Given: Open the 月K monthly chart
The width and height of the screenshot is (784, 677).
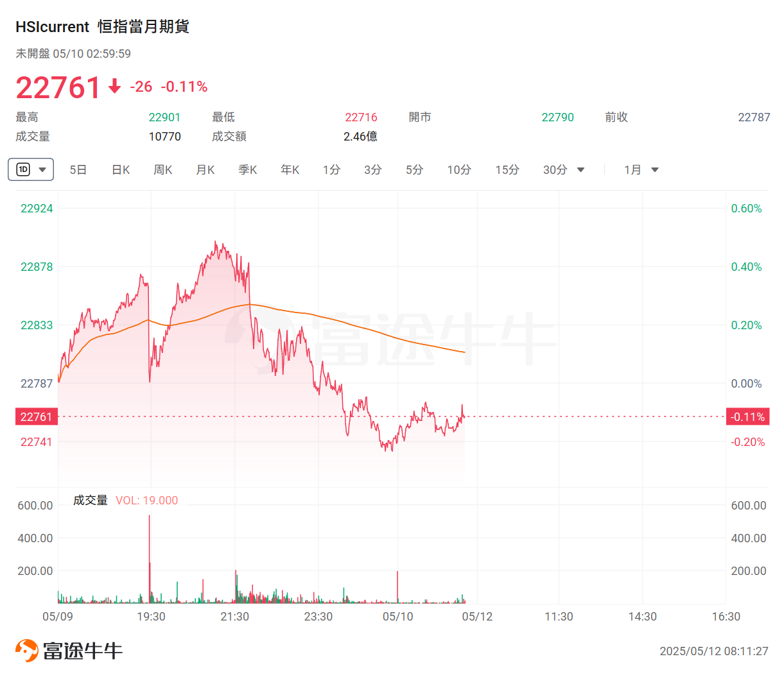Looking at the screenshot, I should point(205,170).
